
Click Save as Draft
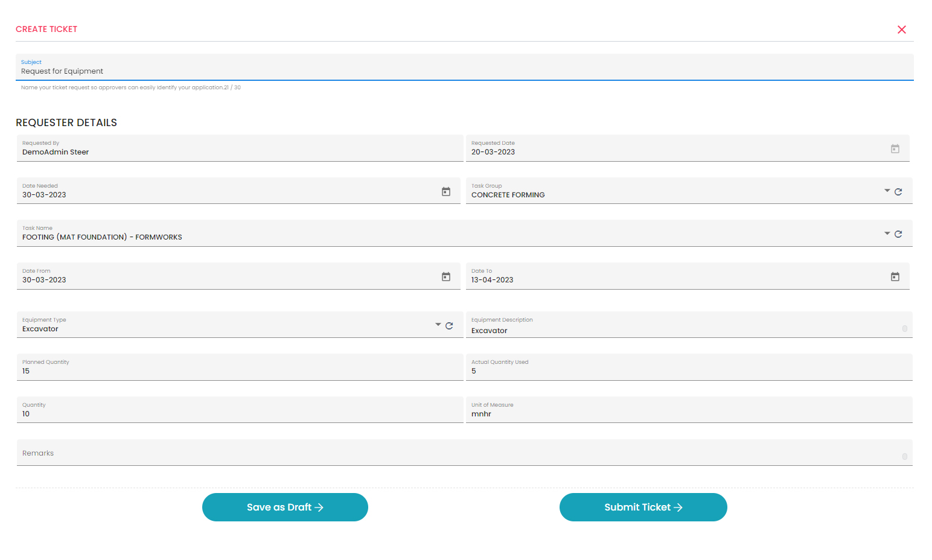284,507
